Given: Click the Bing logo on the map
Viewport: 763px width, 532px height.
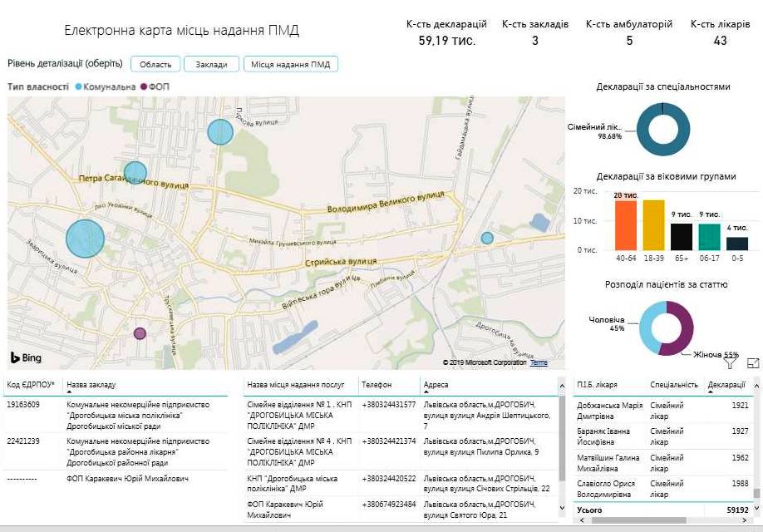Looking at the screenshot, I should [26, 357].
